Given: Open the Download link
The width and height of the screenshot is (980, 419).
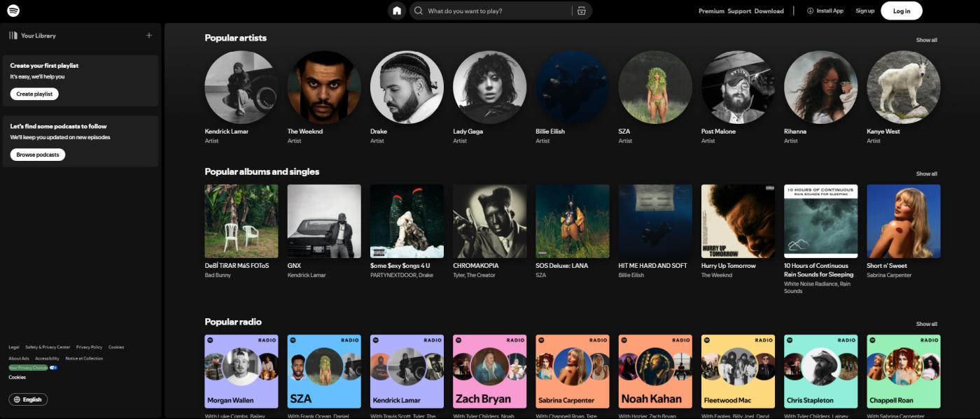Looking at the screenshot, I should click(x=769, y=11).
